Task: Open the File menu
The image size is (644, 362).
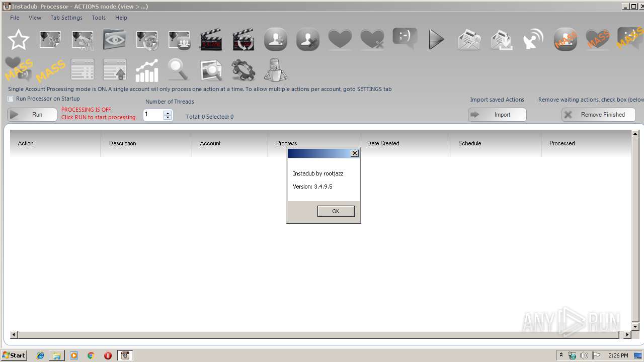Action: pos(15,18)
